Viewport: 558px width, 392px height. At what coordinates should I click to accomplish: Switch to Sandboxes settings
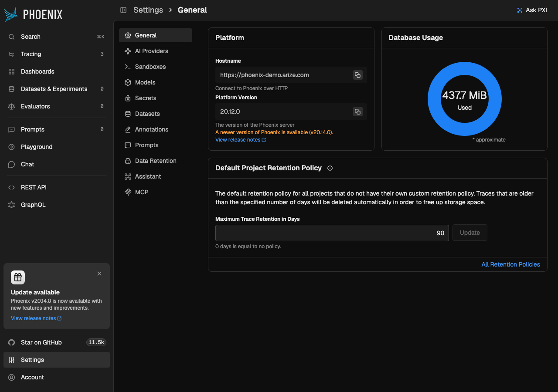point(156,67)
